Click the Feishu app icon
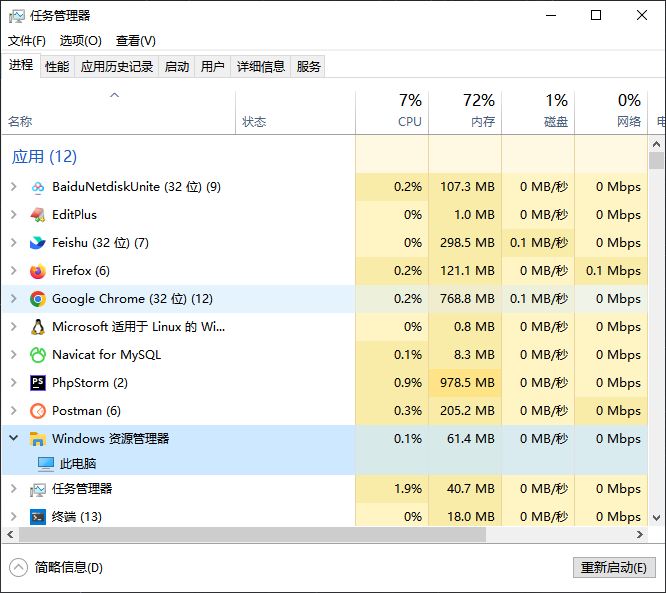Viewport: 666px width, 593px height. pyautogui.click(x=38, y=243)
